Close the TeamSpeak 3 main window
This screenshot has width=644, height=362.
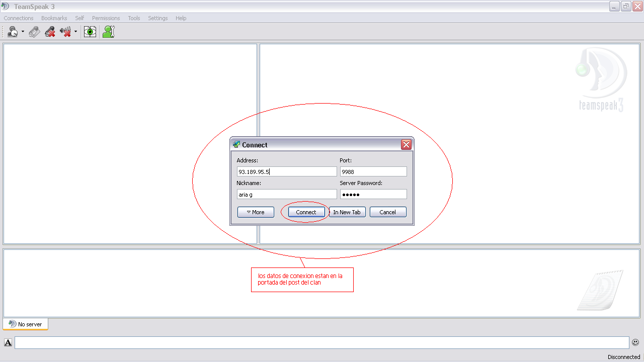click(x=637, y=6)
